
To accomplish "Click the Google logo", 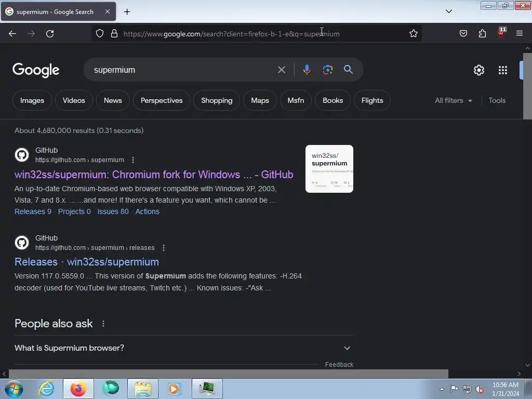I will (36, 70).
